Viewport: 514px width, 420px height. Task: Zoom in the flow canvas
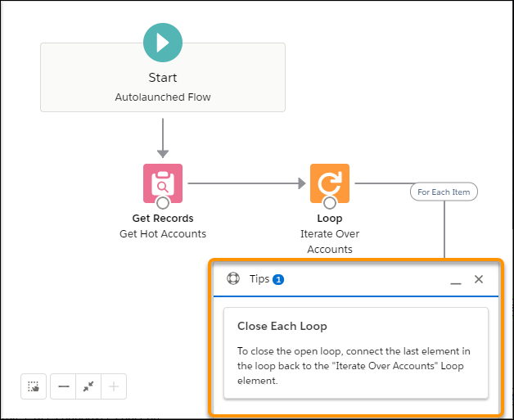coord(114,386)
